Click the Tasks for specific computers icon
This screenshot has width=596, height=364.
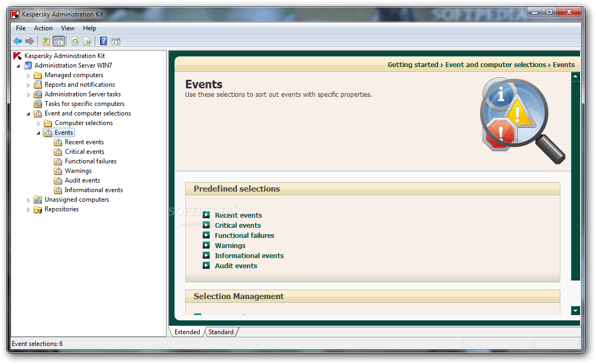38,104
